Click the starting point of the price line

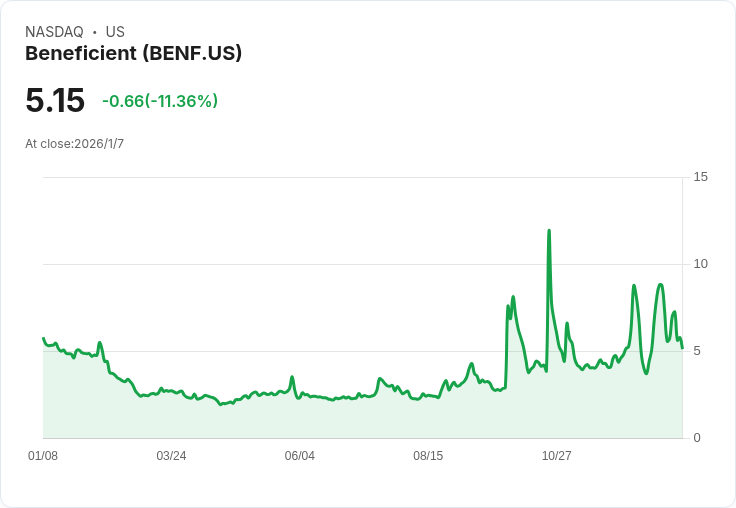(x=43, y=338)
